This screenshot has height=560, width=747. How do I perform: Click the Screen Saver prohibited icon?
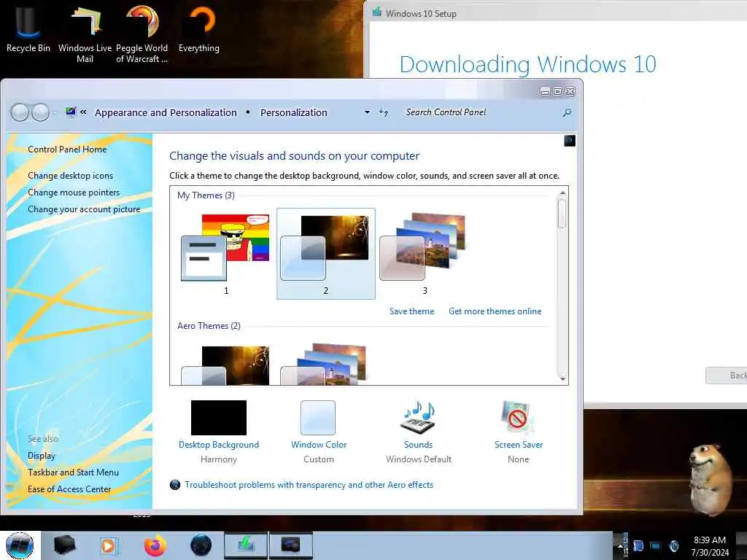click(x=517, y=418)
